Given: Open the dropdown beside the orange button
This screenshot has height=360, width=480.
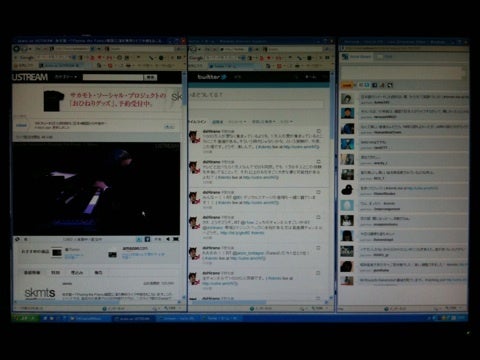Looking at the screenshot, I should coord(355,85).
